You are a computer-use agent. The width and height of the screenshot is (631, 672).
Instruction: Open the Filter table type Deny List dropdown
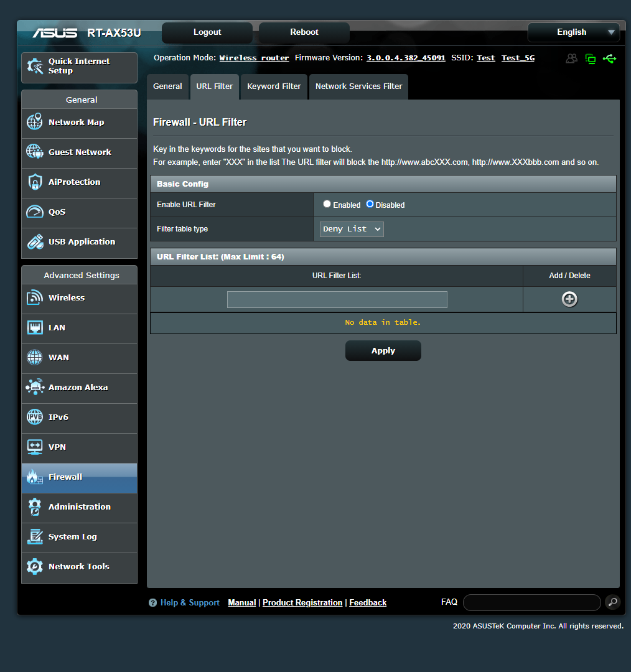tap(352, 229)
